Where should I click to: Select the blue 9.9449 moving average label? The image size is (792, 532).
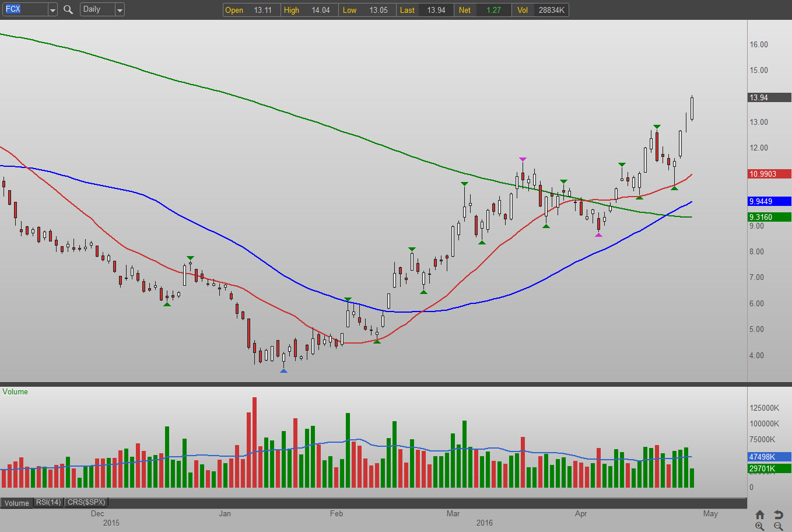pyautogui.click(x=769, y=201)
